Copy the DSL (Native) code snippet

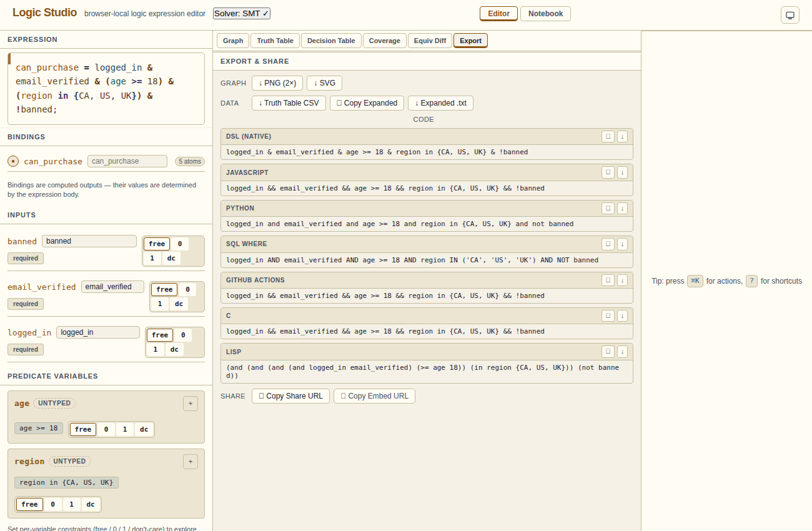pyautogui.click(x=608, y=136)
